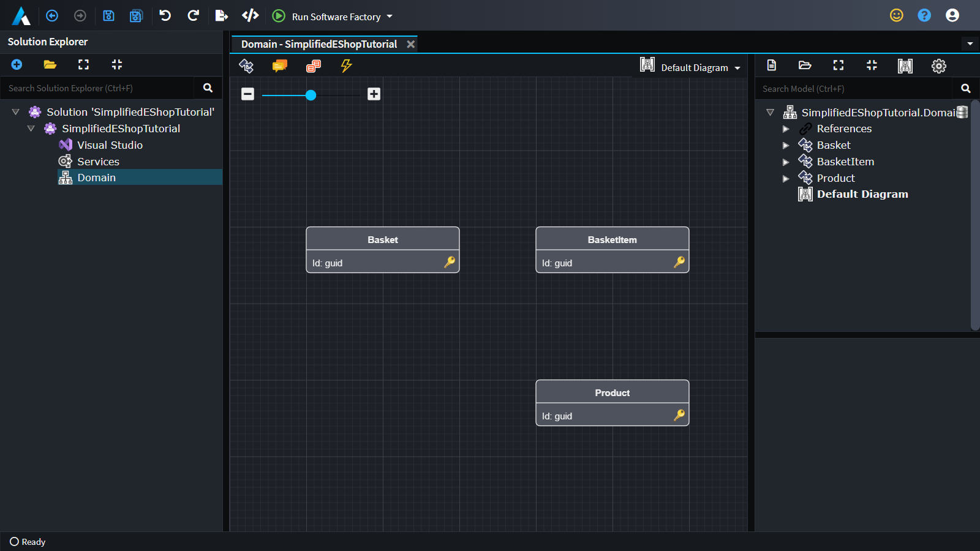Click the new document icon in model panel
This screenshot has height=551, width=980.
(772, 66)
